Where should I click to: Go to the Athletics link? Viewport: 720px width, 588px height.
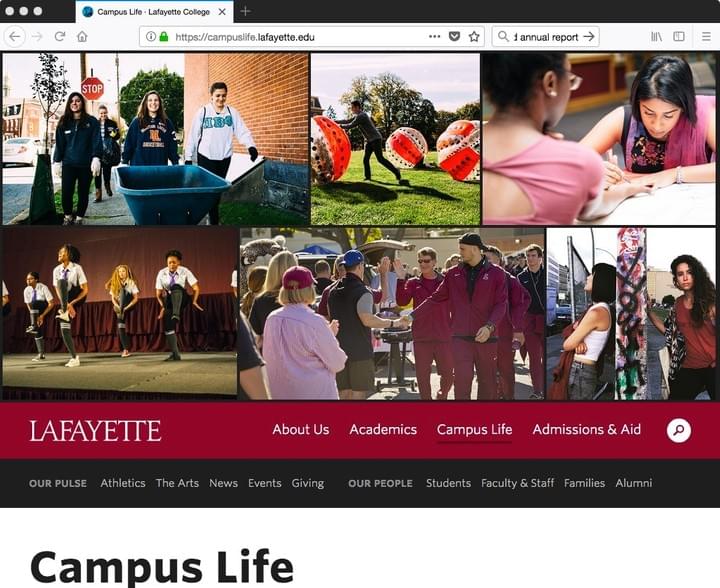coord(123,483)
